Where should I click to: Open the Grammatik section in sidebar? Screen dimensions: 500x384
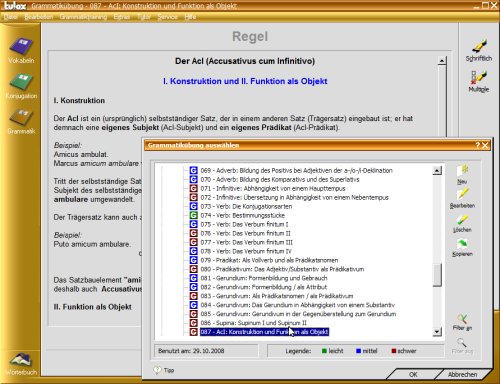click(21, 121)
